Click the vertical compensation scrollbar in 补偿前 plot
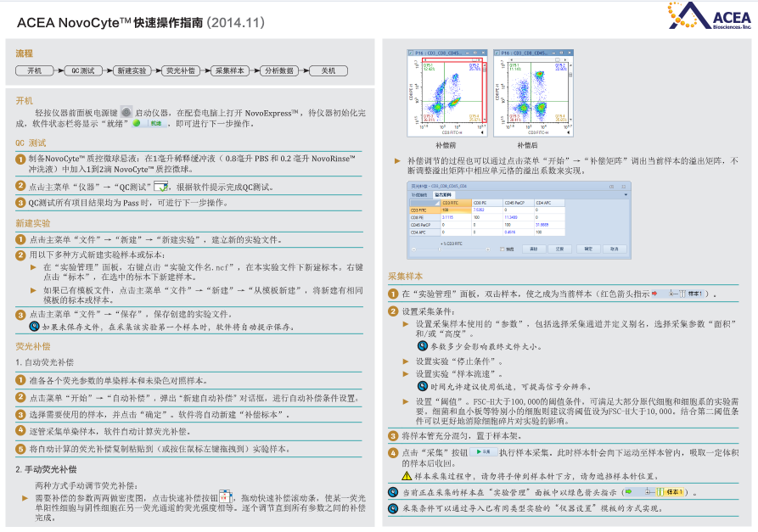The width and height of the screenshot is (758, 532). pyautogui.click(x=485, y=92)
